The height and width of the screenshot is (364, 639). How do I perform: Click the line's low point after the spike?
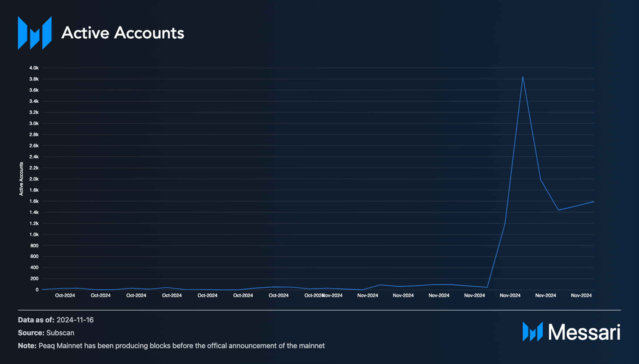pyautogui.click(x=558, y=210)
